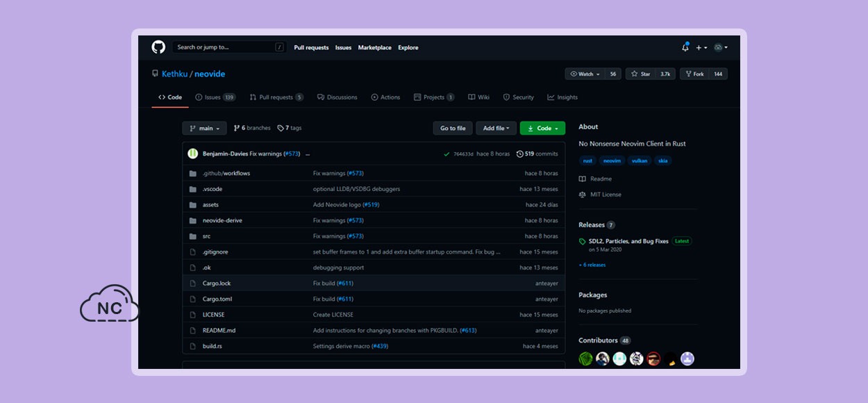
Task: Open the LICENSE file
Action: point(213,315)
